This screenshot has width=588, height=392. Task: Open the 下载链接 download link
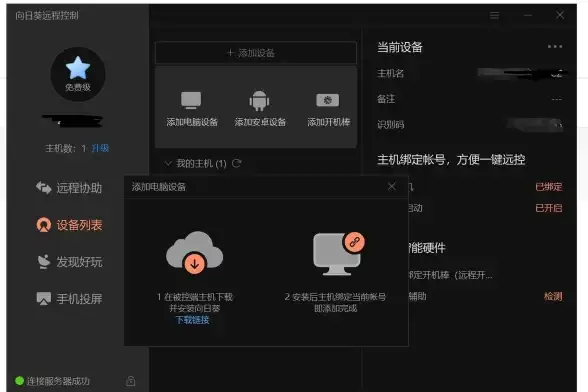192,320
